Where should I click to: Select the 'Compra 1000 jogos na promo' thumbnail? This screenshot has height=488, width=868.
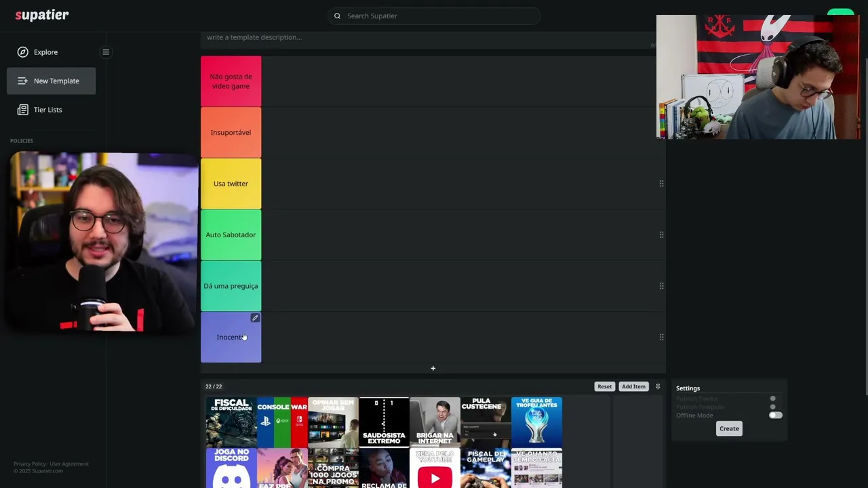click(x=333, y=468)
